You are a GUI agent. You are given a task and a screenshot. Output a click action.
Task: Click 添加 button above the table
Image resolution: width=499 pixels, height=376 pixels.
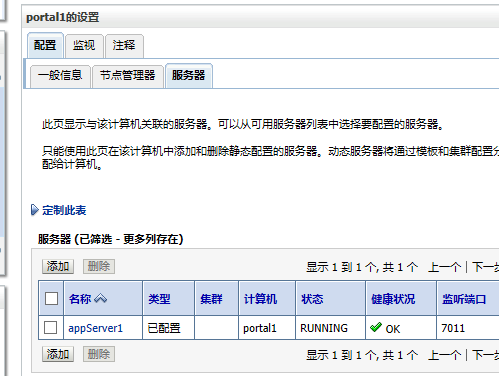(x=58, y=266)
